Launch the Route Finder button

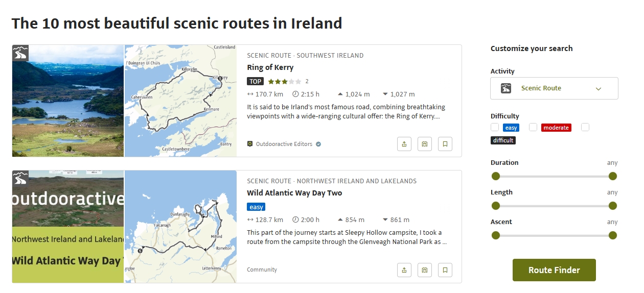point(554,270)
